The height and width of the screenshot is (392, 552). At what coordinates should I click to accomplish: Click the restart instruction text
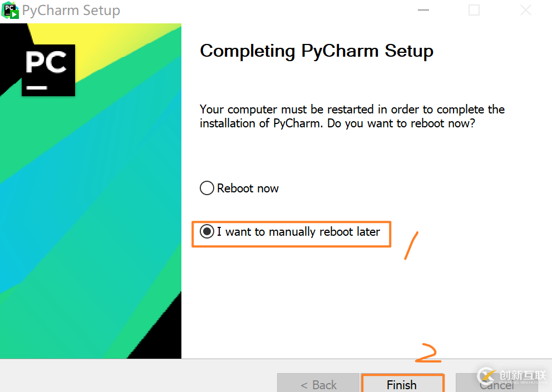[352, 116]
